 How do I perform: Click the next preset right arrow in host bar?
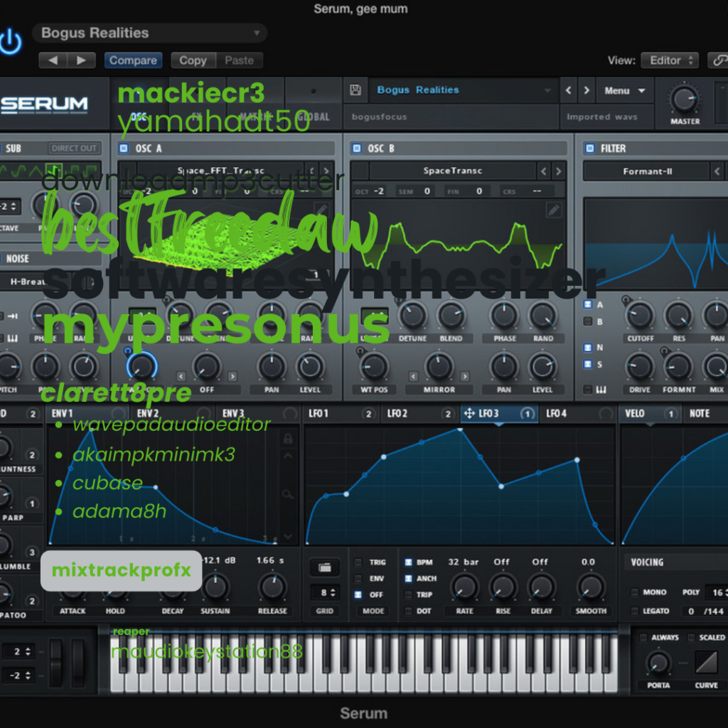(81, 60)
